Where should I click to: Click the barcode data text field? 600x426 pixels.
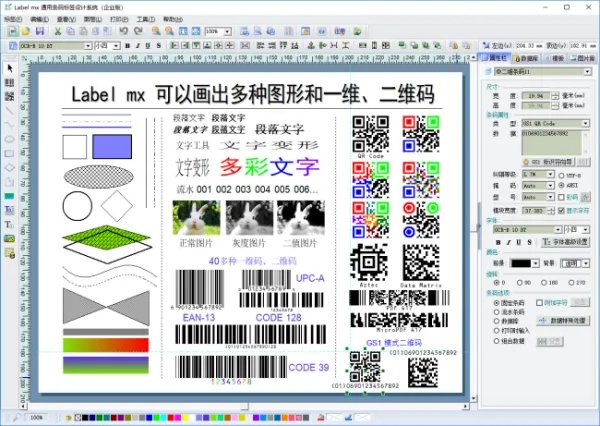[550, 140]
